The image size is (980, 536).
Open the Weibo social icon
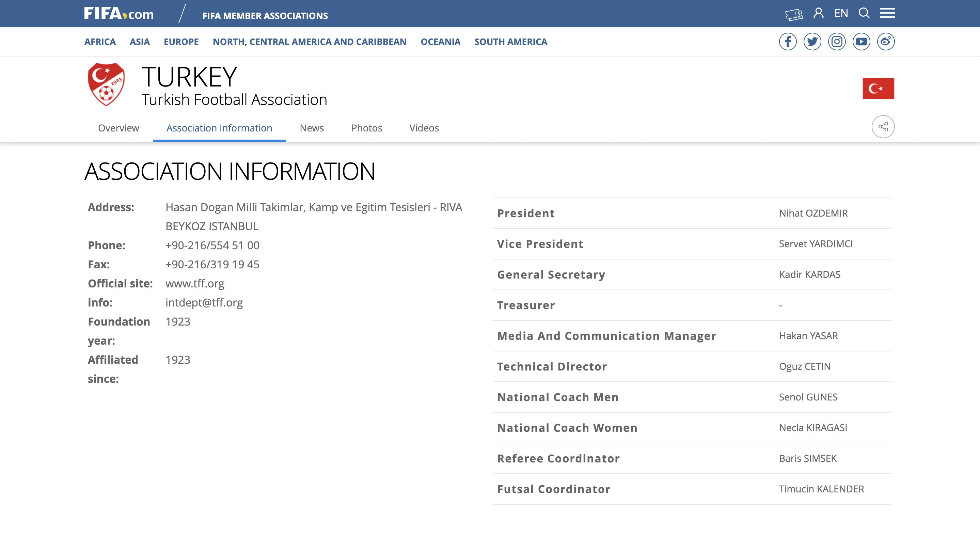[886, 42]
